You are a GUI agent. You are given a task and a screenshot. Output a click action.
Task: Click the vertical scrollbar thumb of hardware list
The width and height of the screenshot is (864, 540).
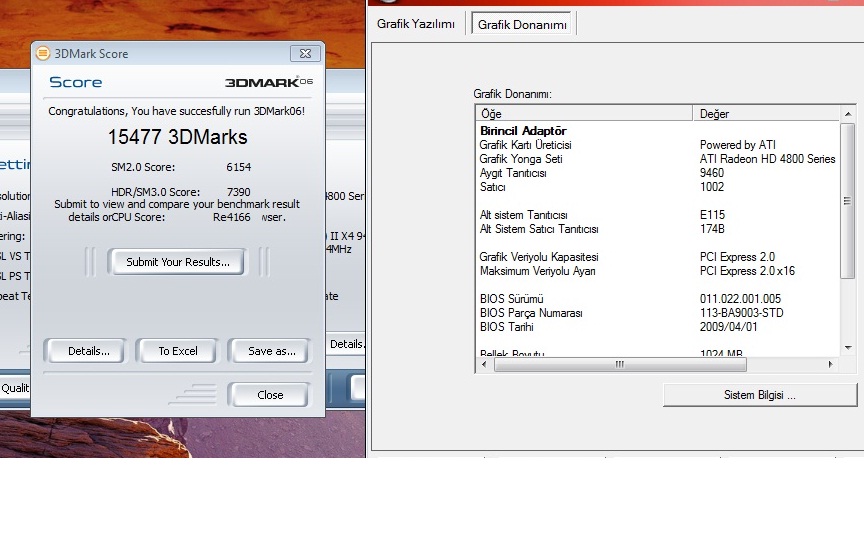[x=847, y=201]
